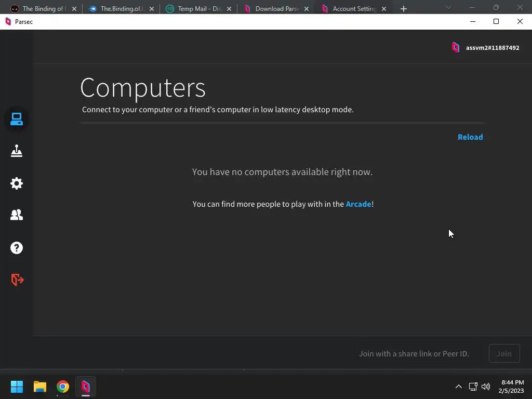Close The.Binding.of.I second browser tab

(152, 9)
